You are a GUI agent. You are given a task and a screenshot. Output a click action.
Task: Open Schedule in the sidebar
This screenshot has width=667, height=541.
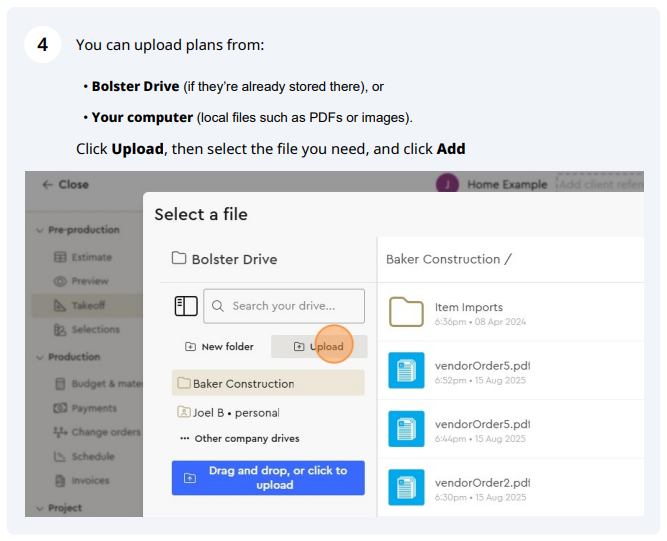84,456
